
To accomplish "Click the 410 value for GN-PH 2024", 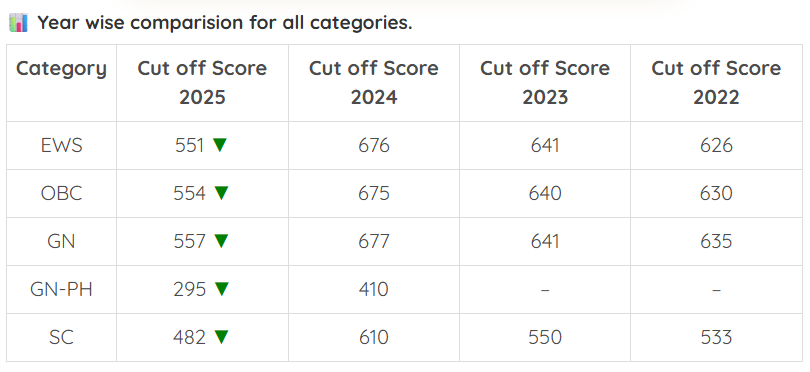I will 373,289.
